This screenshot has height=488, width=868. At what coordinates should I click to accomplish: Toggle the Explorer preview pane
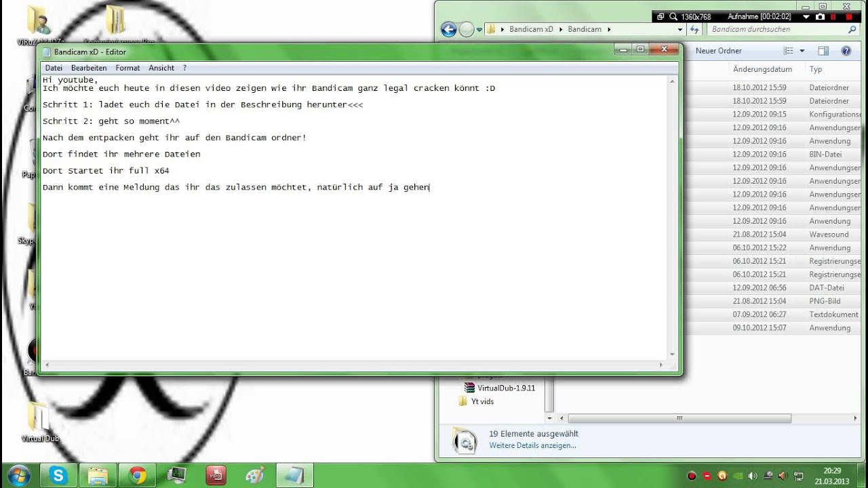click(x=823, y=51)
